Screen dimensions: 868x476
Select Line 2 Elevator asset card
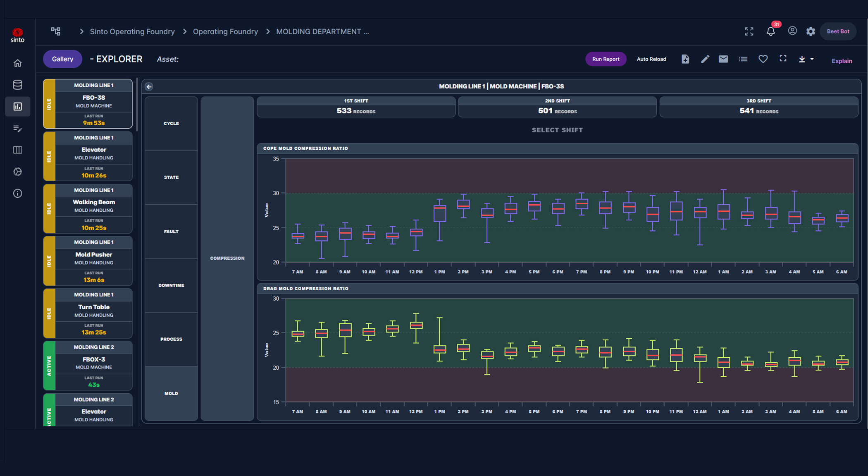pos(88,410)
